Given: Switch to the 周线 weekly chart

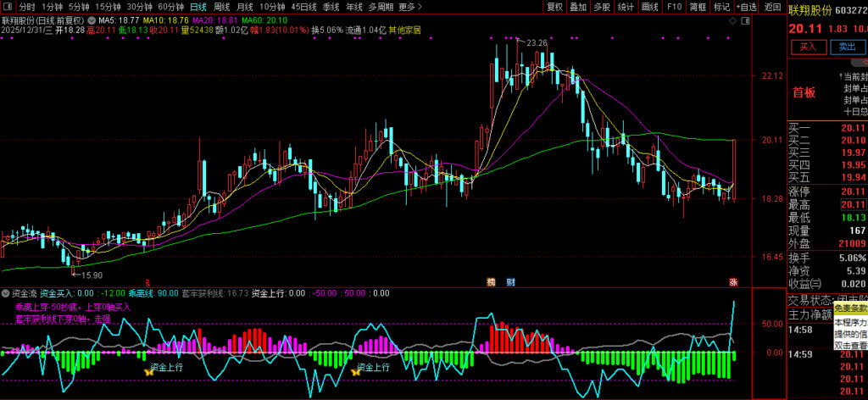Looking at the screenshot, I should (x=221, y=7).
